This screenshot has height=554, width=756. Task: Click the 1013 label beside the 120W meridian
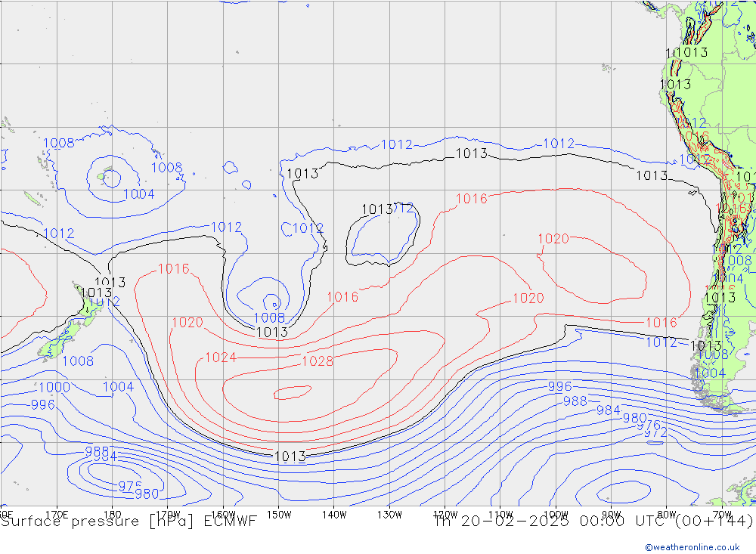pyautogui.click(x=472, y=154)
